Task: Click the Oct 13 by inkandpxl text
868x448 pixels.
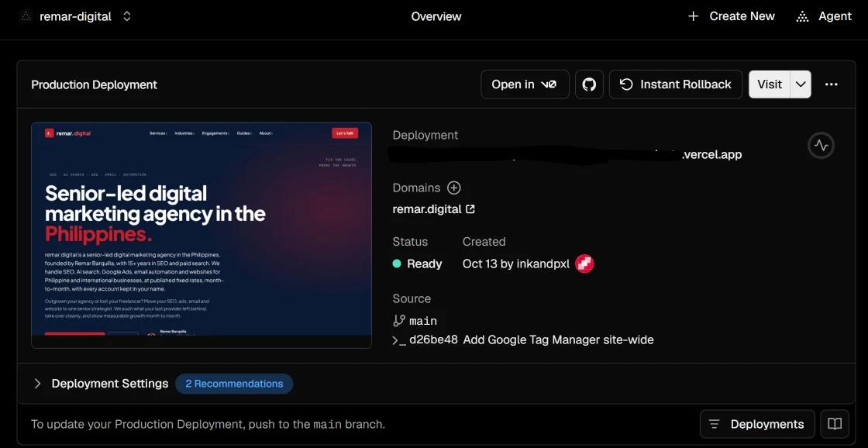Action: 516,264
